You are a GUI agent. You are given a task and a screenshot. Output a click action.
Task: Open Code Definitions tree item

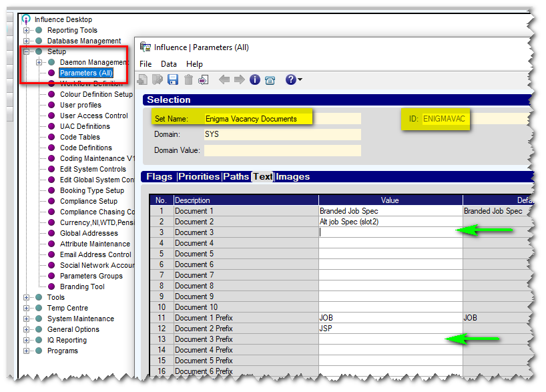[x=86, y=148]
